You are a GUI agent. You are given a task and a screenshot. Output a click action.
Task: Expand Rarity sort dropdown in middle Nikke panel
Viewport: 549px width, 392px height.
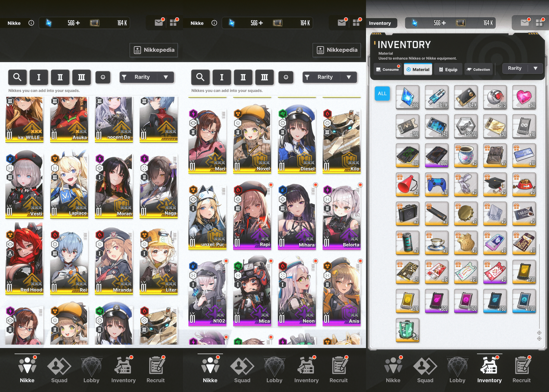click(x=330, y=77)
